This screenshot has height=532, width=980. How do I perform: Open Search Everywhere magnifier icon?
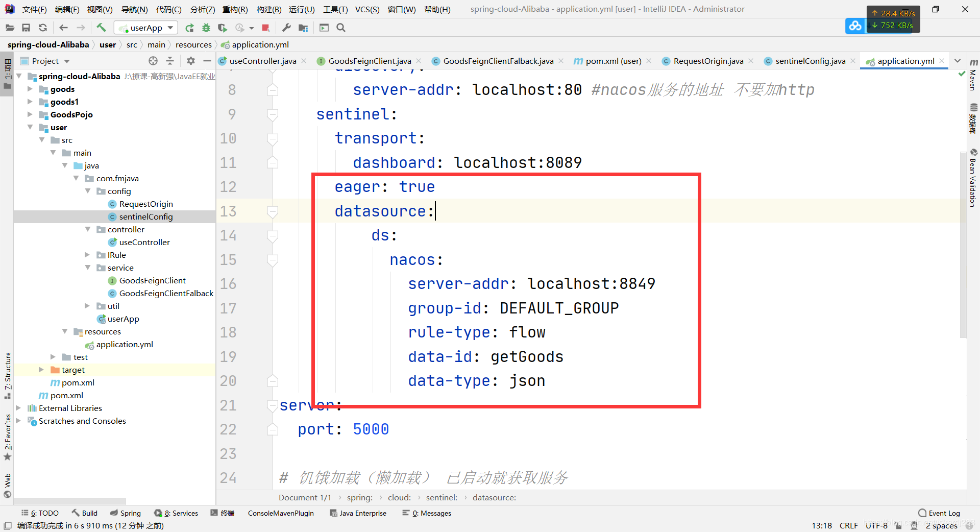tap(341, 28)
